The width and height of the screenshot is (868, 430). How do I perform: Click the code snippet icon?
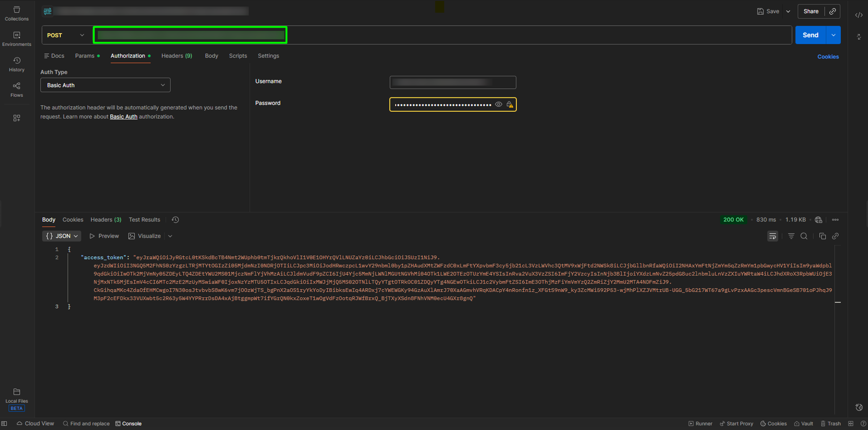click(x=859, y=15)
